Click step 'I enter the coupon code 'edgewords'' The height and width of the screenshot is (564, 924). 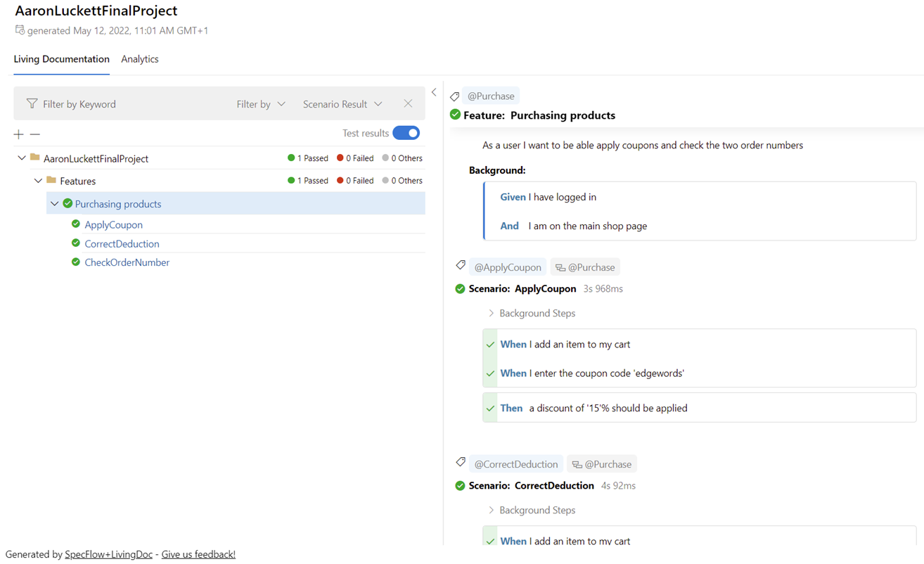[x=607, y=373]
